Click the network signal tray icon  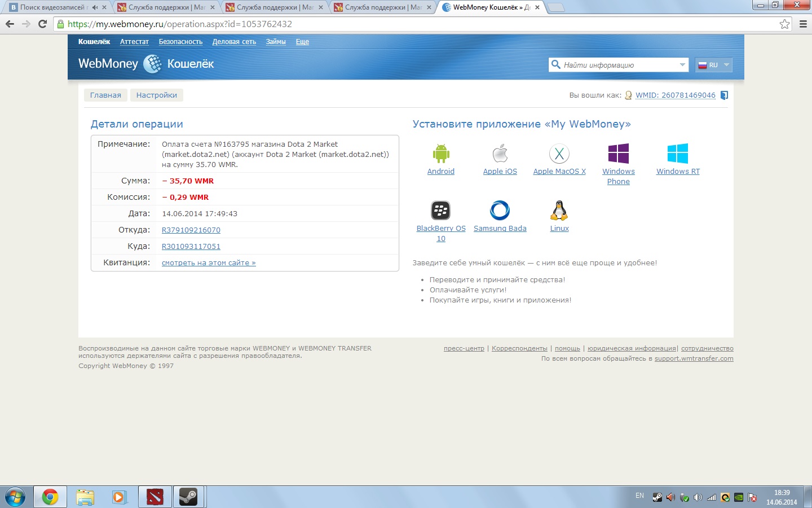pos(712,497)
